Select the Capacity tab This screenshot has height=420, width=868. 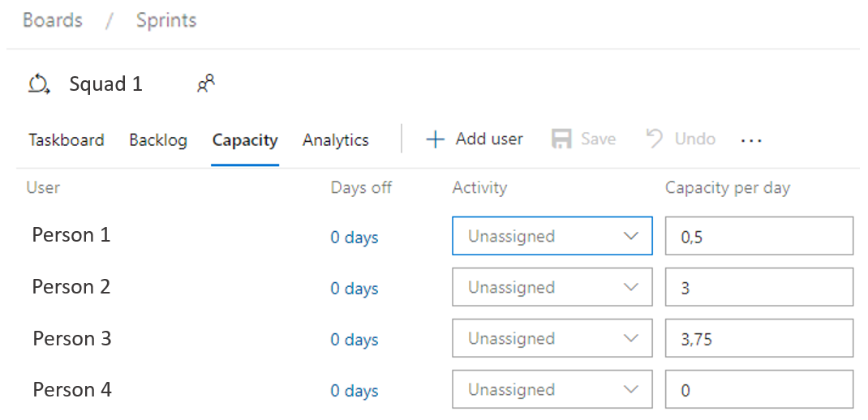point(245,140)
